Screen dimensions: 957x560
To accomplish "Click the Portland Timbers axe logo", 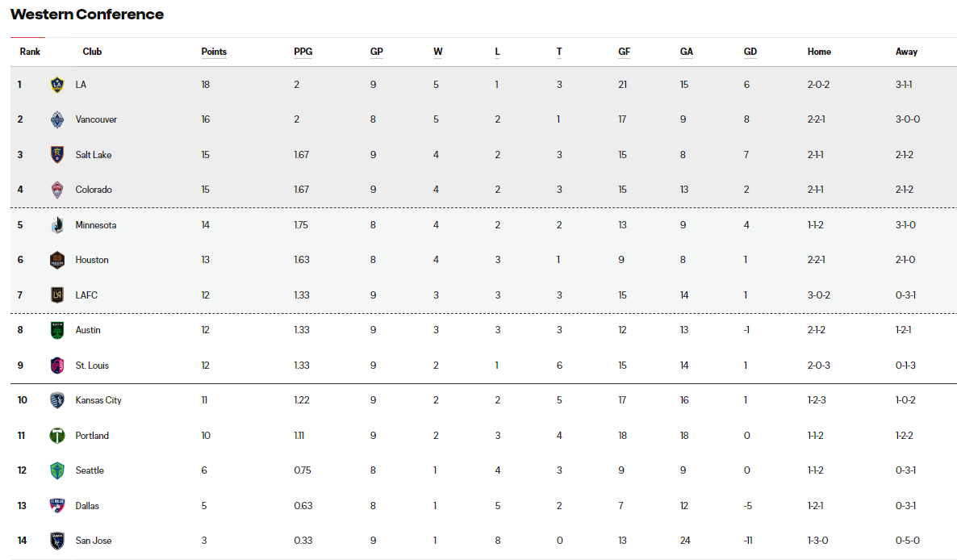I will [56, 436].
